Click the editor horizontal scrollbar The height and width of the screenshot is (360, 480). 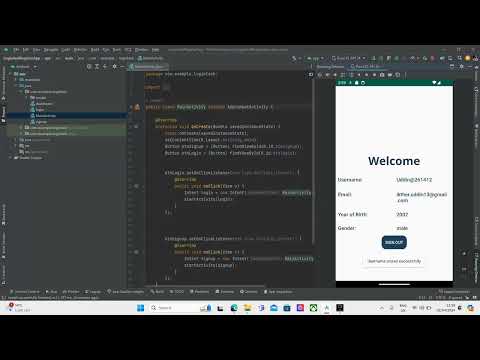tap(205, 286)
